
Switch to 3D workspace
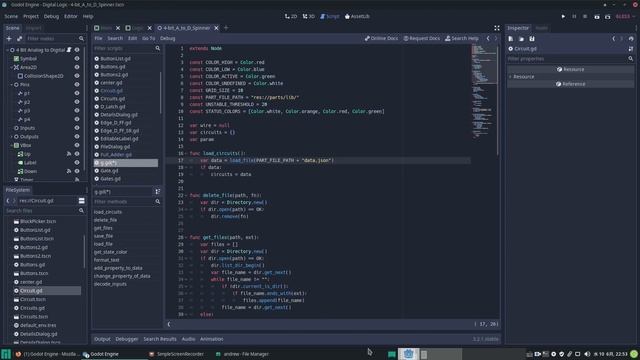309,16
